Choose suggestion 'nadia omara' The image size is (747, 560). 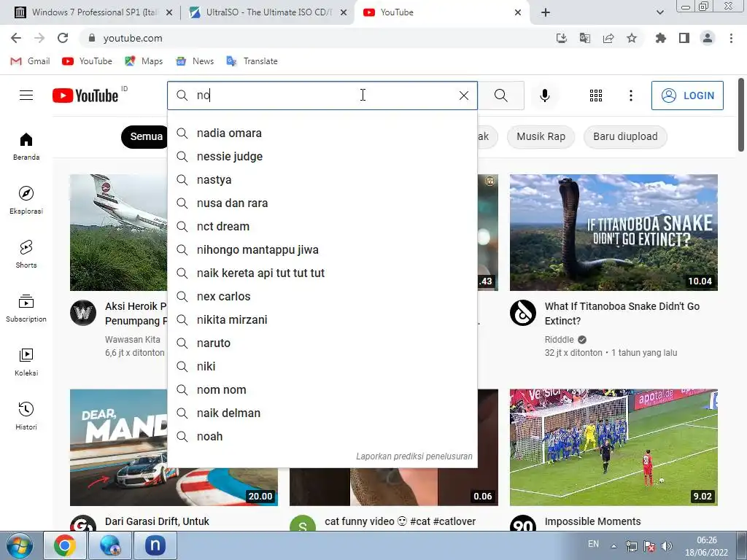click(x=322, y=133)
